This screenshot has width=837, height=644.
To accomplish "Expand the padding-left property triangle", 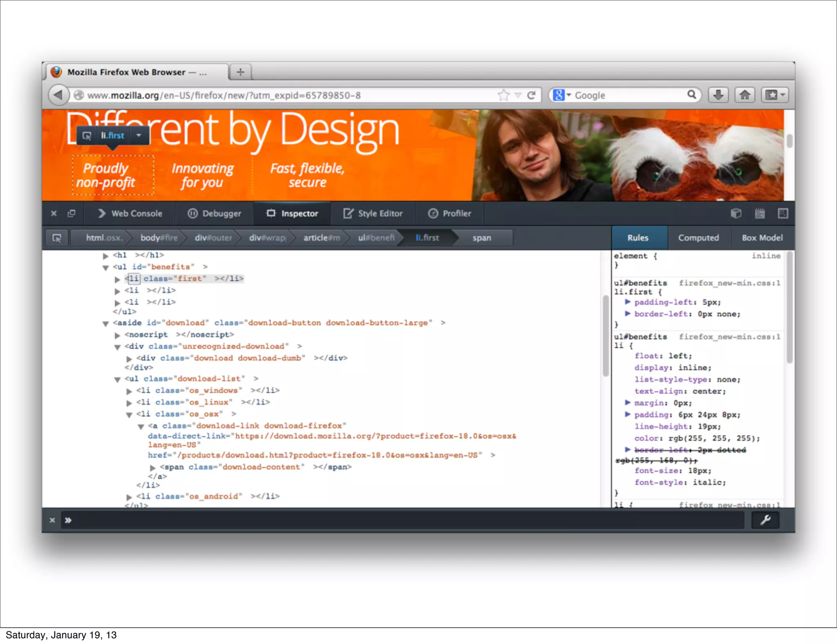I will 627,302.
